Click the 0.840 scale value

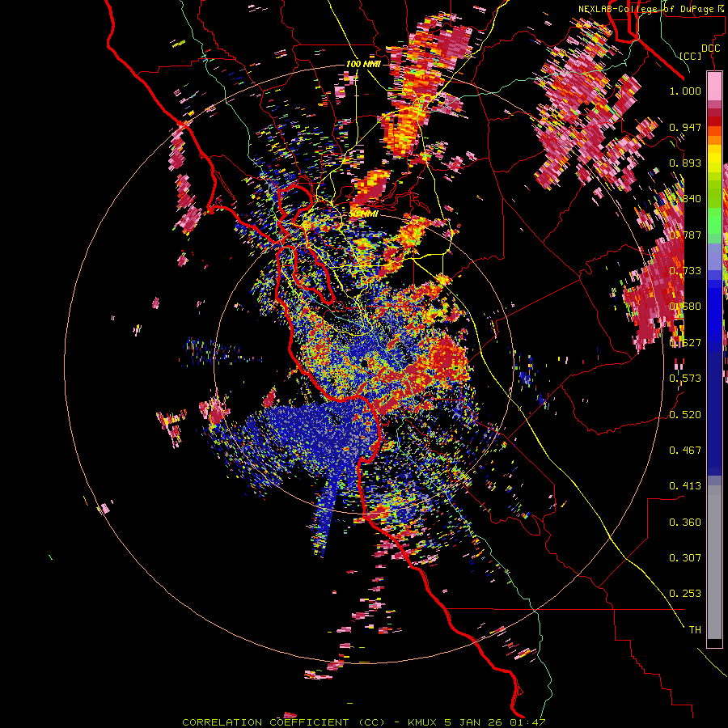pyautogui.click(x=685, y=199)
